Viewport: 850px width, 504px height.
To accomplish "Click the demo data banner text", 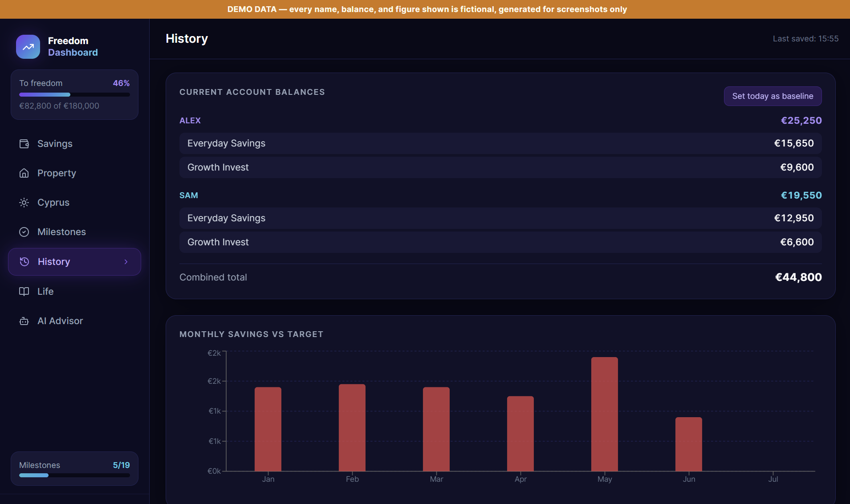I will (427, 9).
